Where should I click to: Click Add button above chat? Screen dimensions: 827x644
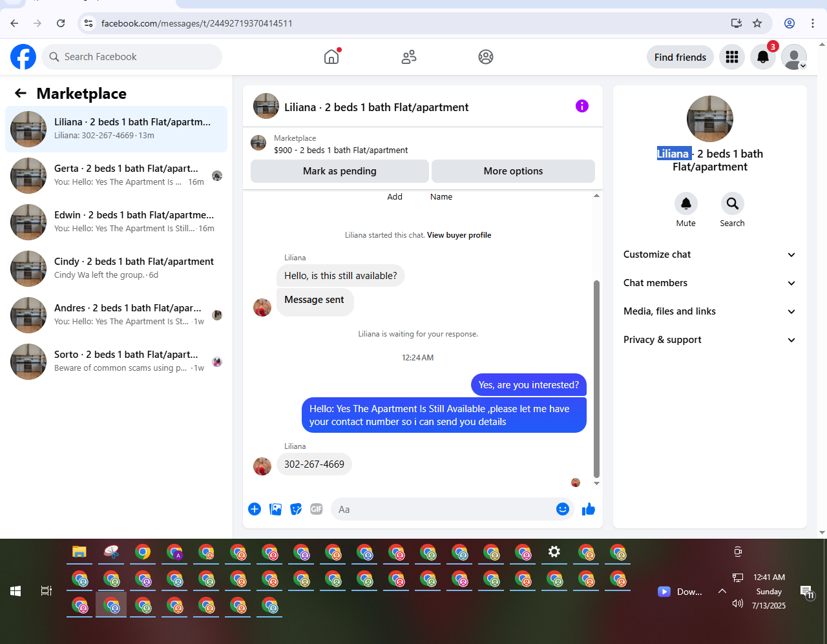click(x=395, y=197)
